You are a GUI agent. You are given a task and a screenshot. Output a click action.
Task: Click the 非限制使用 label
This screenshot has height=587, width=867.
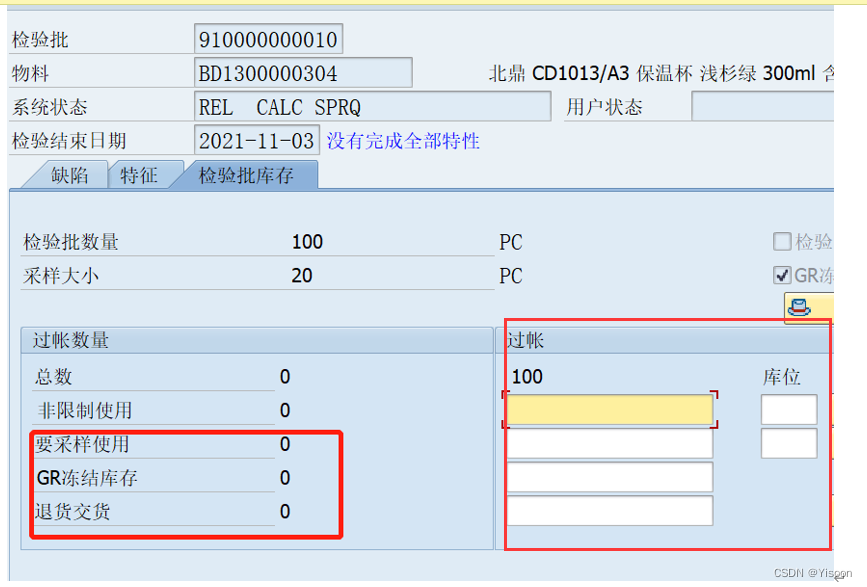[84, 411]
